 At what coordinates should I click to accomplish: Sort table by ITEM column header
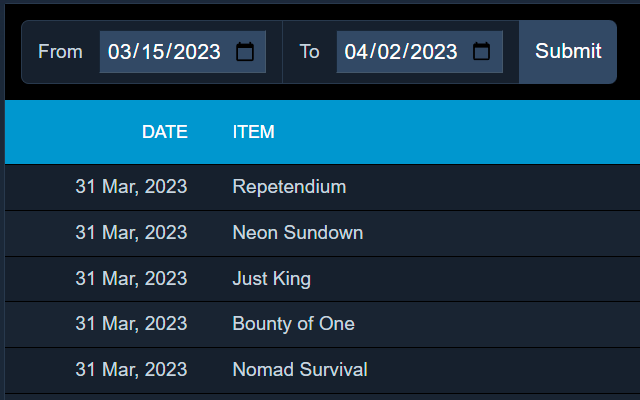[253, 132]
